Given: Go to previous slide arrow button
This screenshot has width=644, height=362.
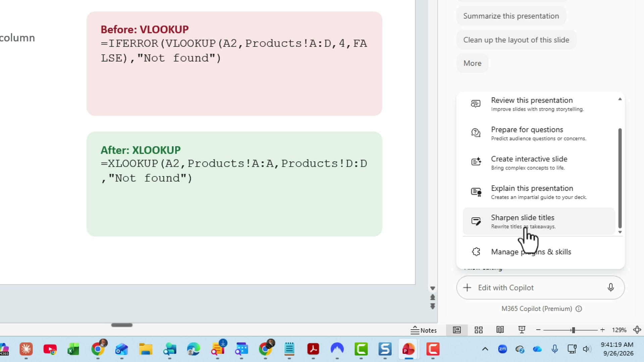Looking at the screenshot, I should coord(433,297).
